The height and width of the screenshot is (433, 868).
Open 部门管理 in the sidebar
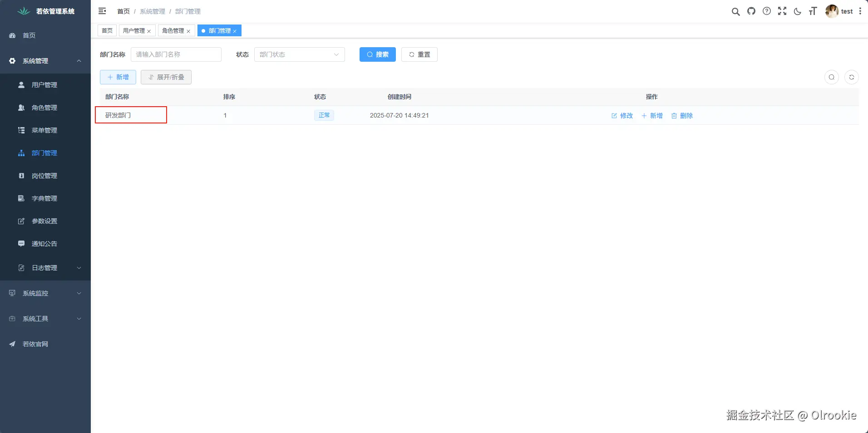(45, 153)
